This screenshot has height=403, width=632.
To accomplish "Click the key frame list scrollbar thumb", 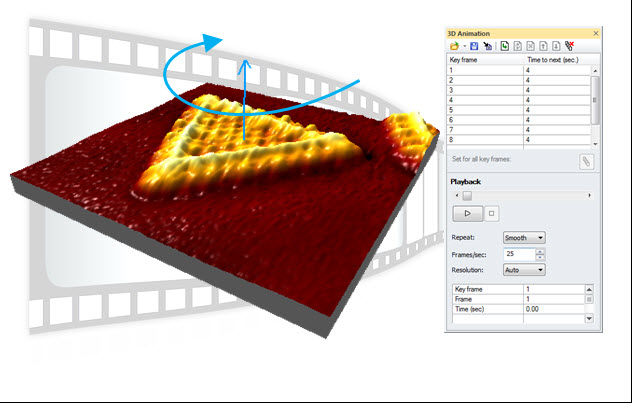I will [x=595, y=100].
